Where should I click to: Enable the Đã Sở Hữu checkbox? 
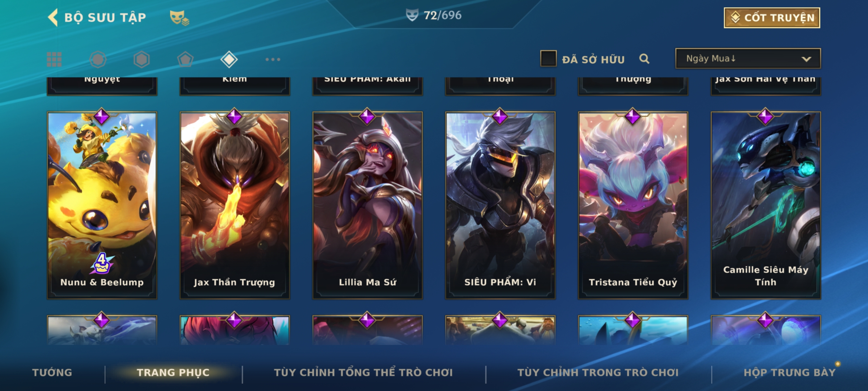(x=548, y=59)
